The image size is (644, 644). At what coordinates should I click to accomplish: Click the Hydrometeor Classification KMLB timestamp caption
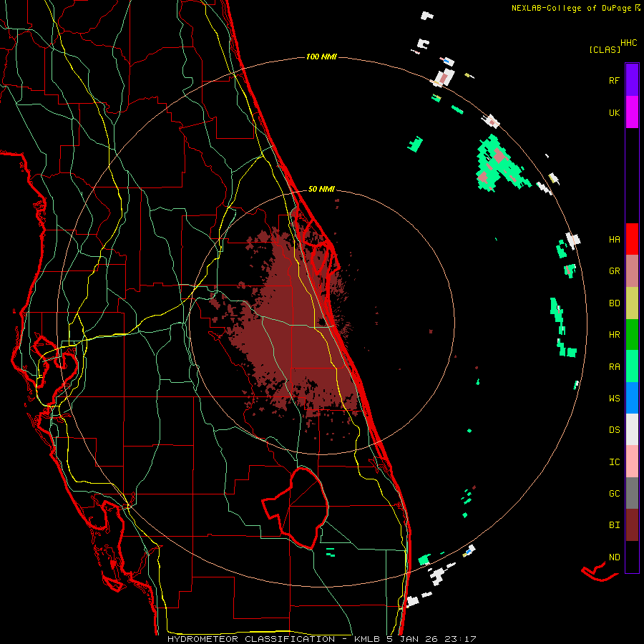click(321, 639)
